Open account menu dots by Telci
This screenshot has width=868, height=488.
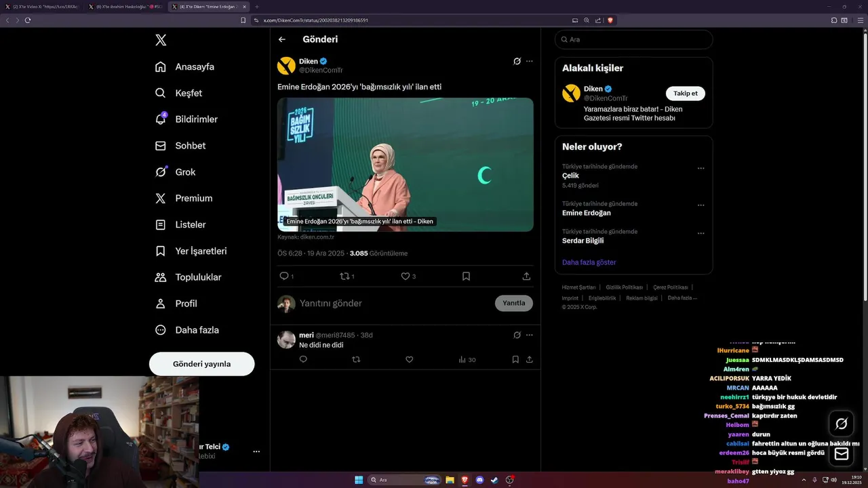256,451
